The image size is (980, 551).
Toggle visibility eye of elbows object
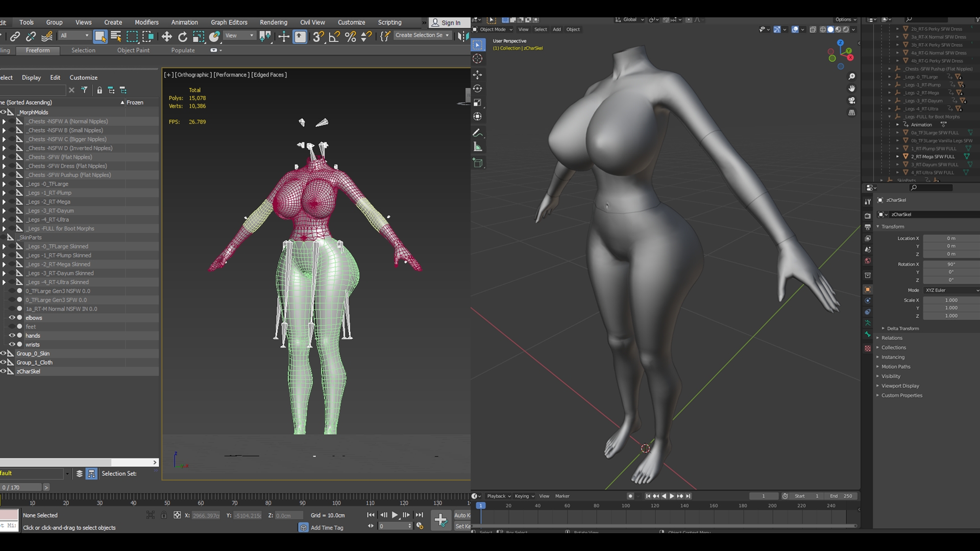click(12, 317)
